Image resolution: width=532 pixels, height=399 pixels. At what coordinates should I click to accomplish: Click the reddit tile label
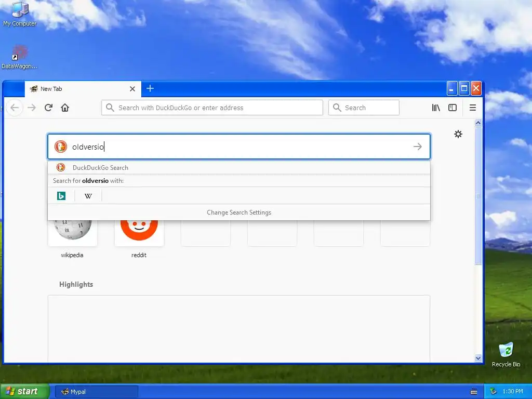click(139, 255)
